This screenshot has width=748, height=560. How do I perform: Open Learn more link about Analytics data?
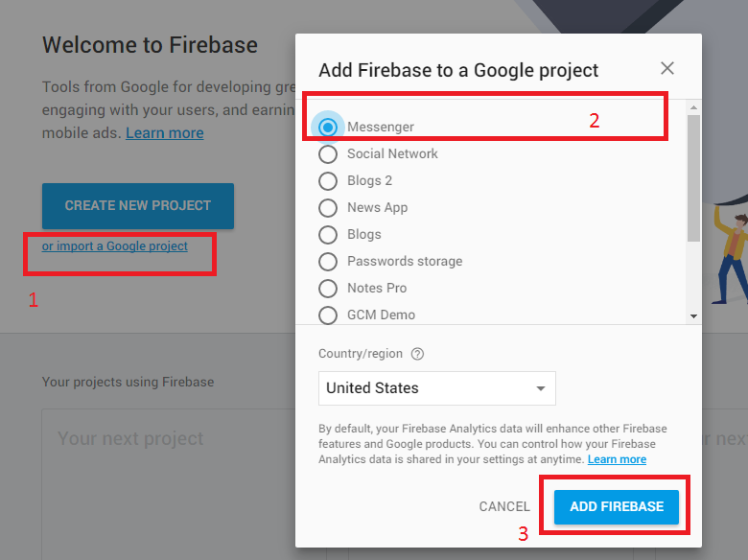pos(617,459)
